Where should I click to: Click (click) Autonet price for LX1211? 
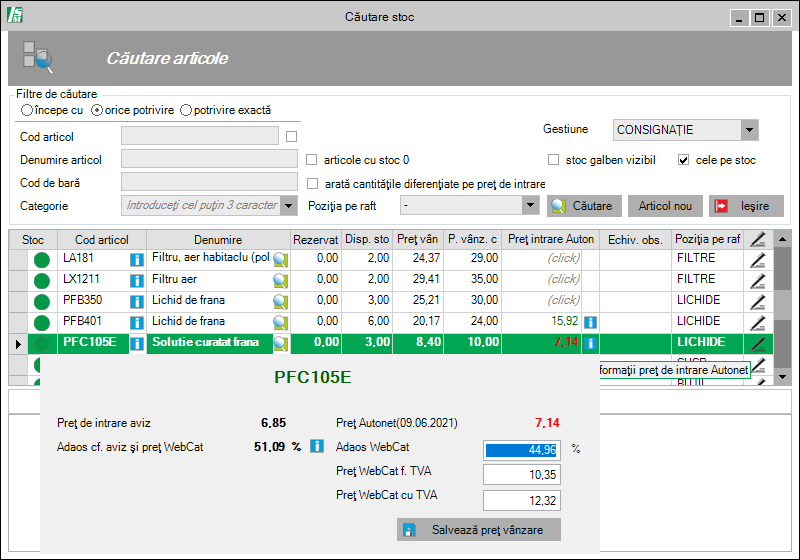tap(563, 279)
